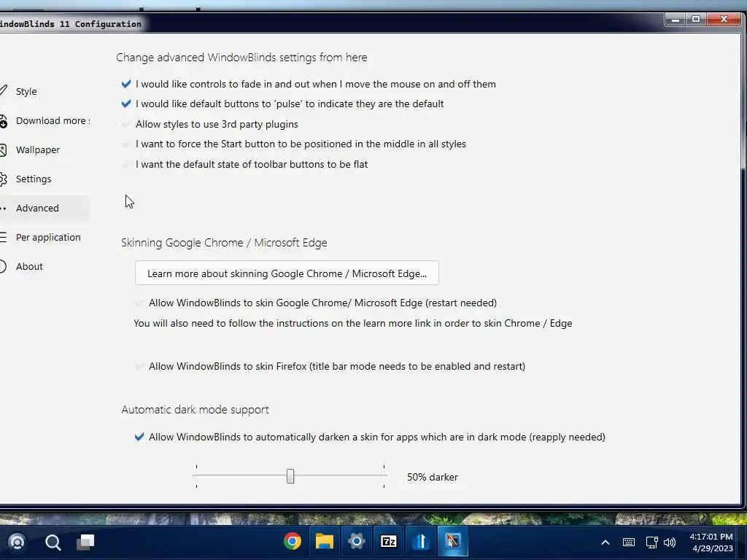Minimize the WindowBlinds Configuration window

click(676, 20)
